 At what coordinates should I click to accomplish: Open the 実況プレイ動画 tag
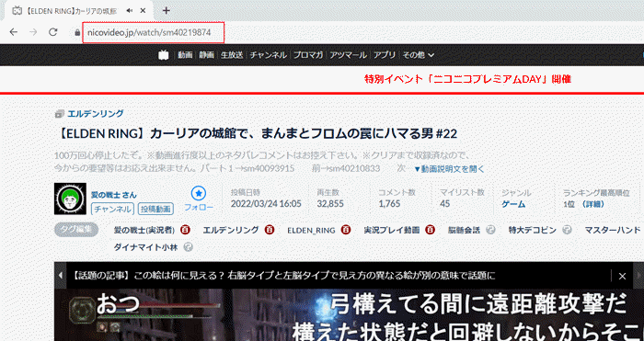[392, 230]
